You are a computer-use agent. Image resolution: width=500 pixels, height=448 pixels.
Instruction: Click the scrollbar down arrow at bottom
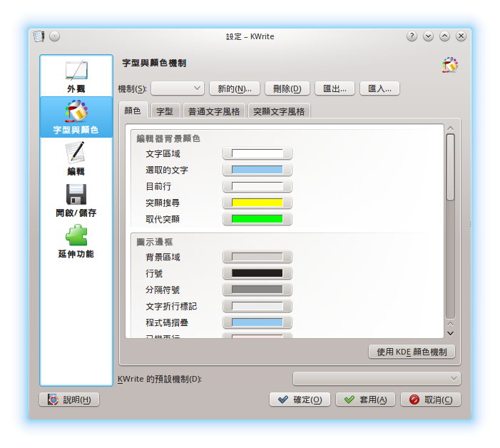(450, 333)
